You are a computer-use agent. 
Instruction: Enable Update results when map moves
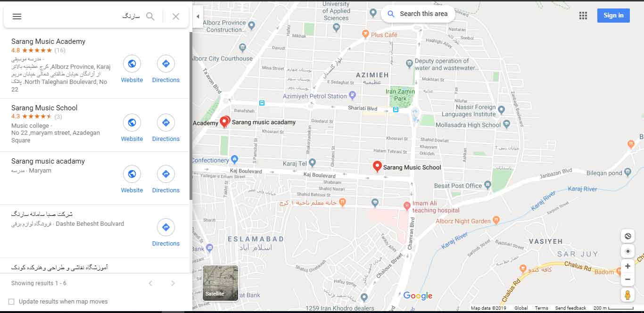coord(11,302)
